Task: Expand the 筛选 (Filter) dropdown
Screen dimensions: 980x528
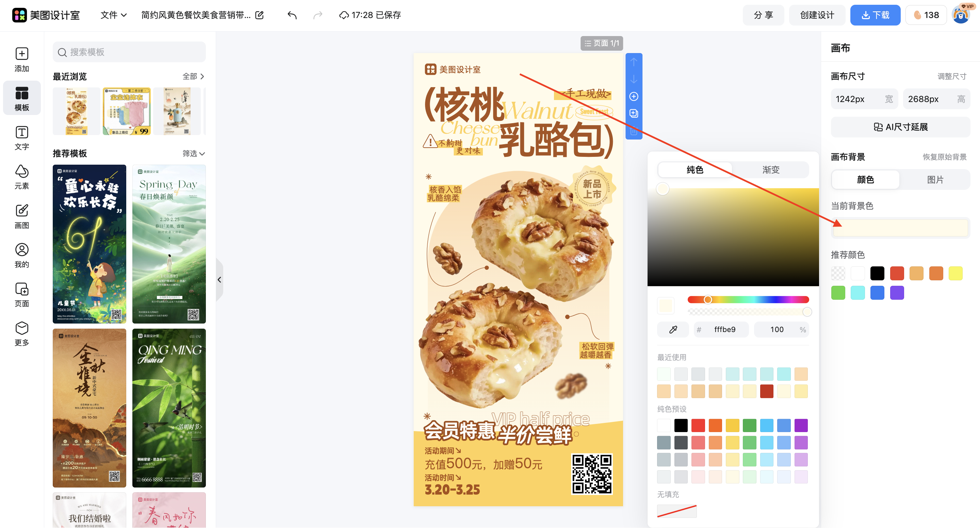Action: point(193,154)
